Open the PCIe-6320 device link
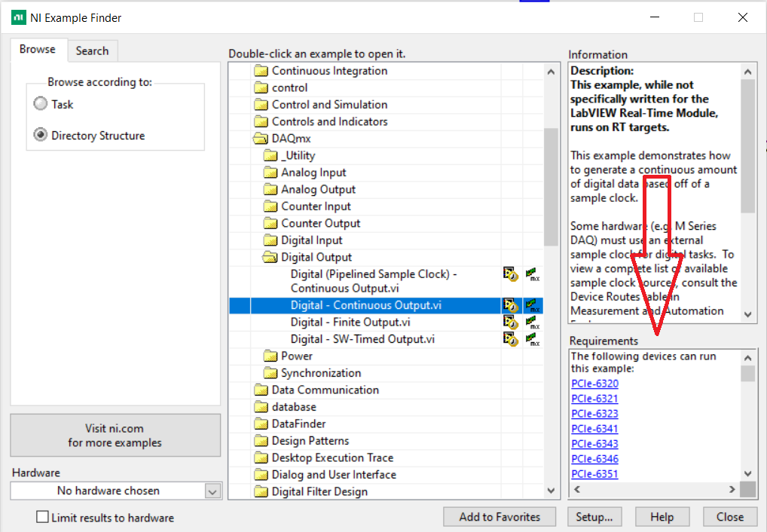Screen dimensions: 767x532 [594, 384]
